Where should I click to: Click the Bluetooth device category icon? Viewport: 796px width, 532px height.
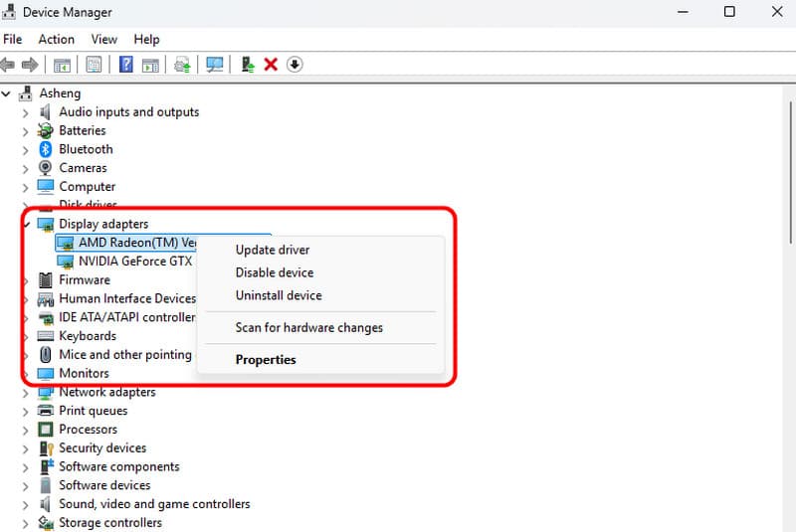[46, 149]
